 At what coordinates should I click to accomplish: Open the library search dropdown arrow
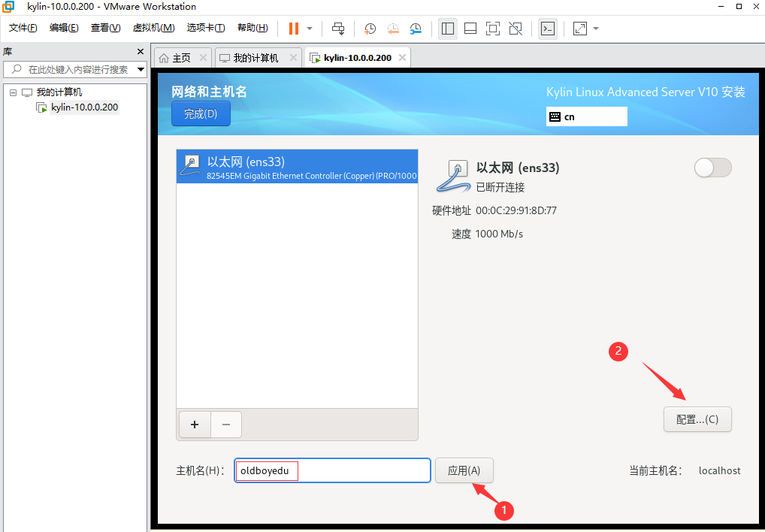tap(141, 69)
